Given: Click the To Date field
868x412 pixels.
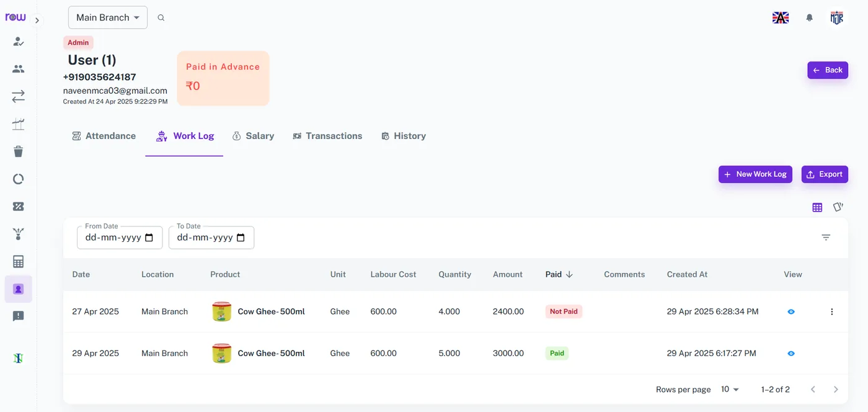Looking at the screenshot, I should pos(211,238).
